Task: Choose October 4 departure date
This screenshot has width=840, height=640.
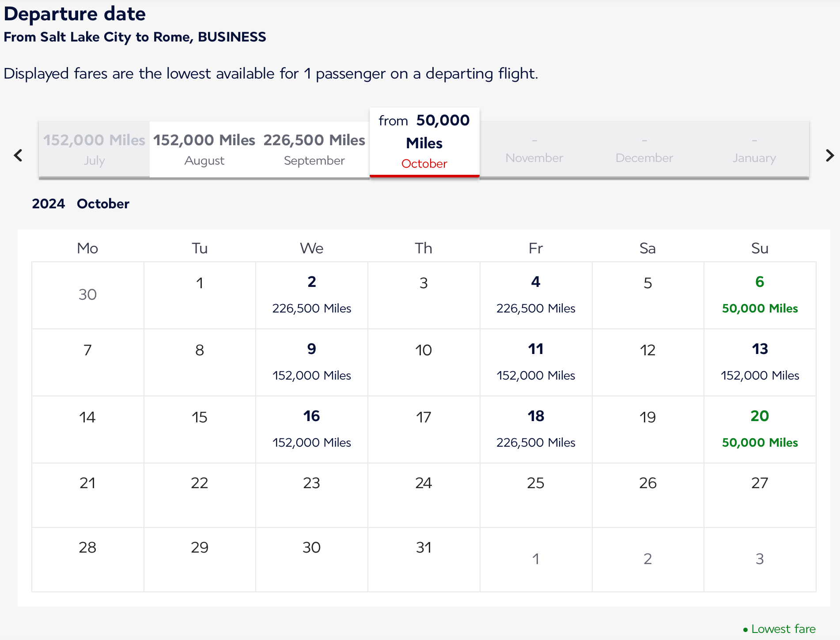Action: coord(536,295)
